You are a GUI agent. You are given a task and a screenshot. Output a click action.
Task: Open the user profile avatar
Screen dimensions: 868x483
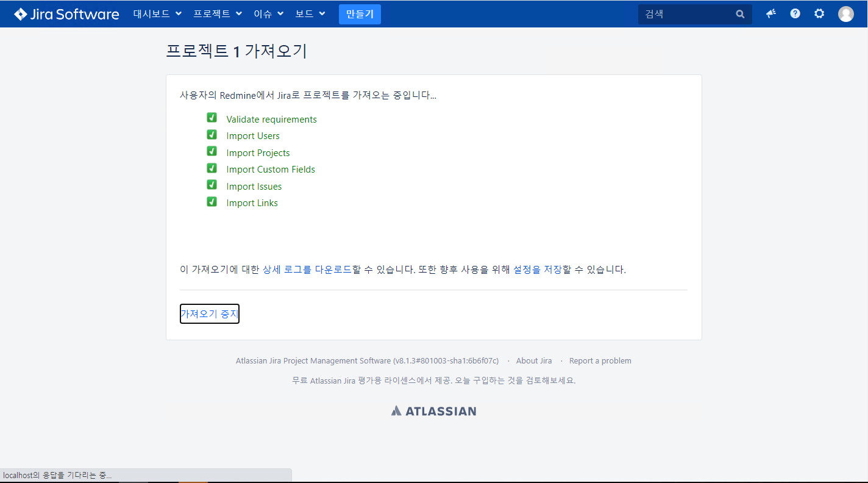pyautogui.click(x=846, y=14)
